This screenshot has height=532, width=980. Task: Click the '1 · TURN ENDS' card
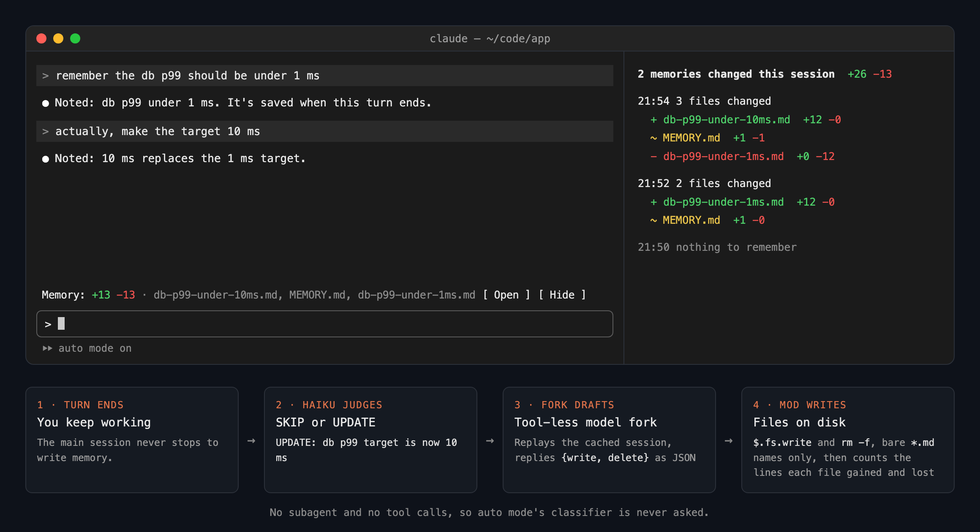click(x=132, y=440)
